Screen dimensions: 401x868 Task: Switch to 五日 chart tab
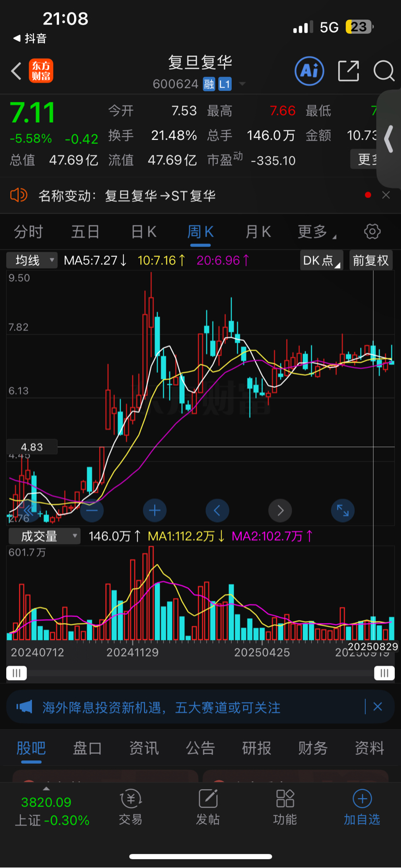(86, 232)
